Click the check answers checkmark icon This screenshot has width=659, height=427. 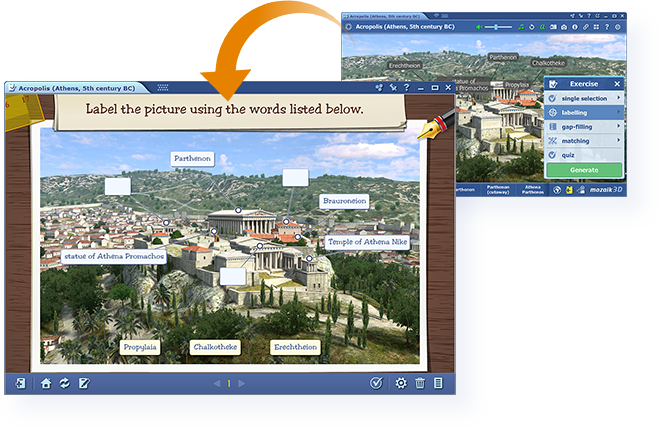pyautogui.click(x=376, y=383)
